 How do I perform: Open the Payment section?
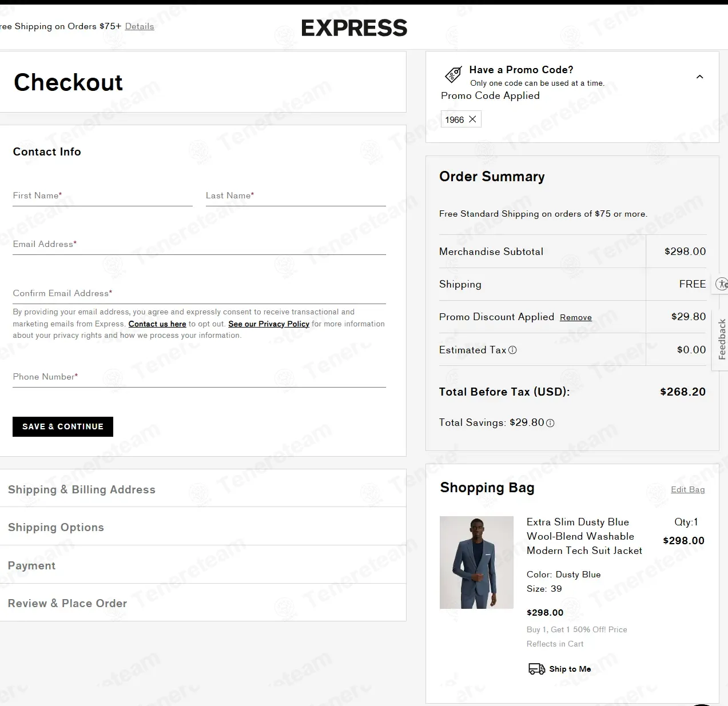(32, 565)
